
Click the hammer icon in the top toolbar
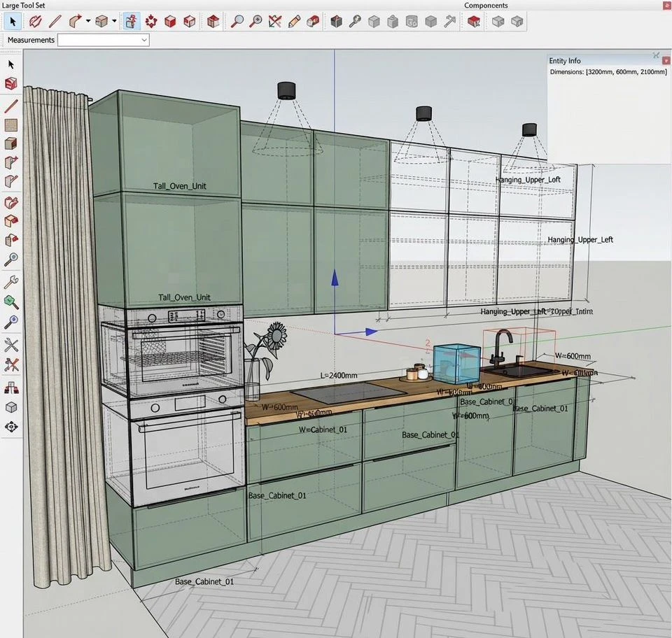coord(449,22)
